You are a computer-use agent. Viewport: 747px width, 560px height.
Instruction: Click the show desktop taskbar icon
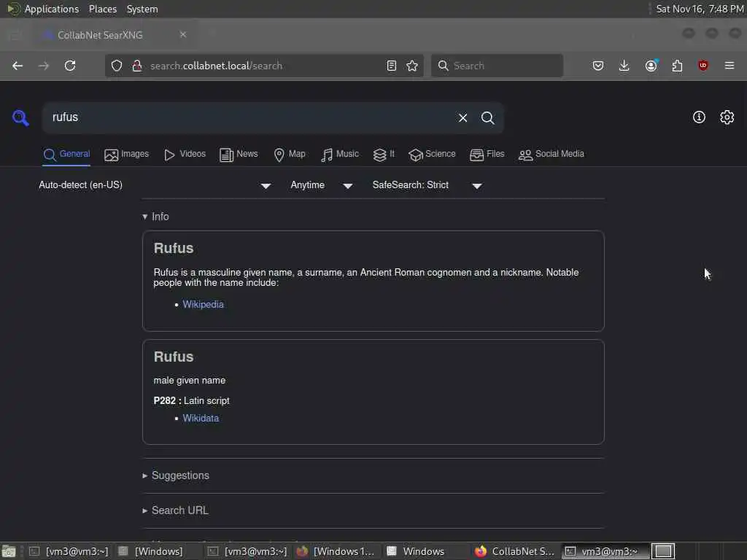coord(8,552)
